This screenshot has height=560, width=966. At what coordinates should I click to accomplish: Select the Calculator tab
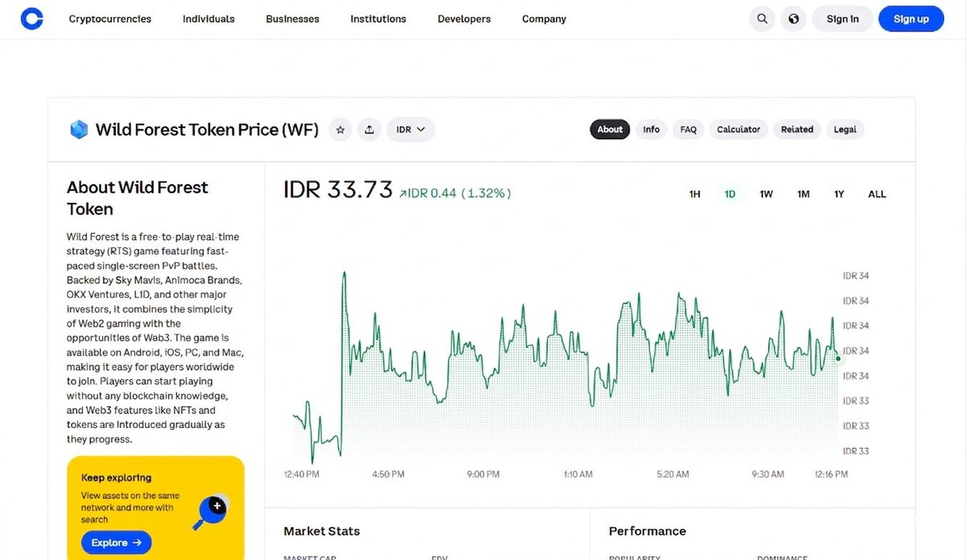click(739, 130)
